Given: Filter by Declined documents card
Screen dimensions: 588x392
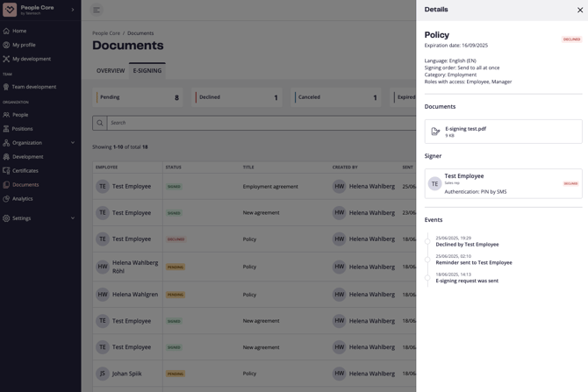Looking at the screenshot, I should 240,97.
